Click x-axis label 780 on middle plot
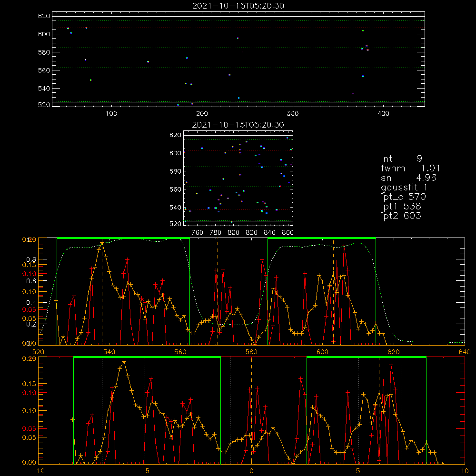 (x=216, y=233)
